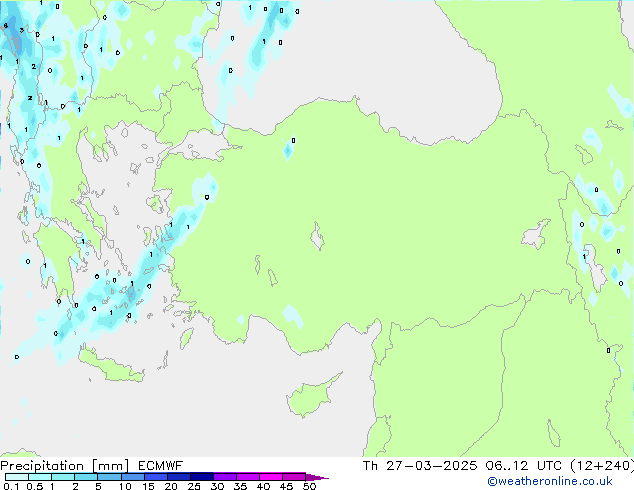Viewport: 634px width, 490px height.
Task: Select the 30–35 mm purple legend box
Action: pos(224,477)
